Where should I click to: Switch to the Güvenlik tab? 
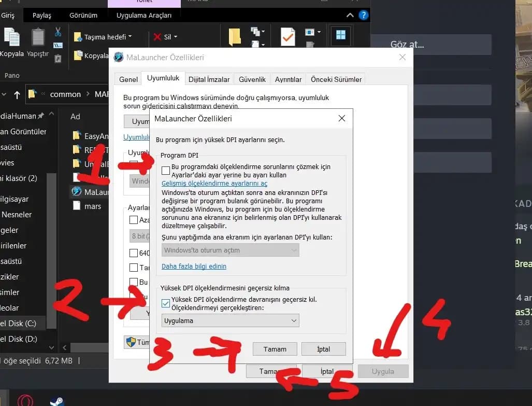pyautogui.click(x=252, y=79)
